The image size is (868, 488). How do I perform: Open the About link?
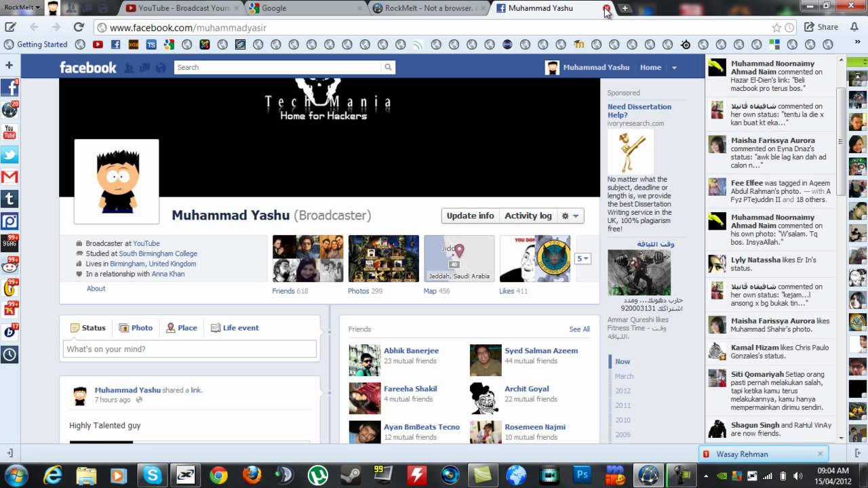[96, 289]
